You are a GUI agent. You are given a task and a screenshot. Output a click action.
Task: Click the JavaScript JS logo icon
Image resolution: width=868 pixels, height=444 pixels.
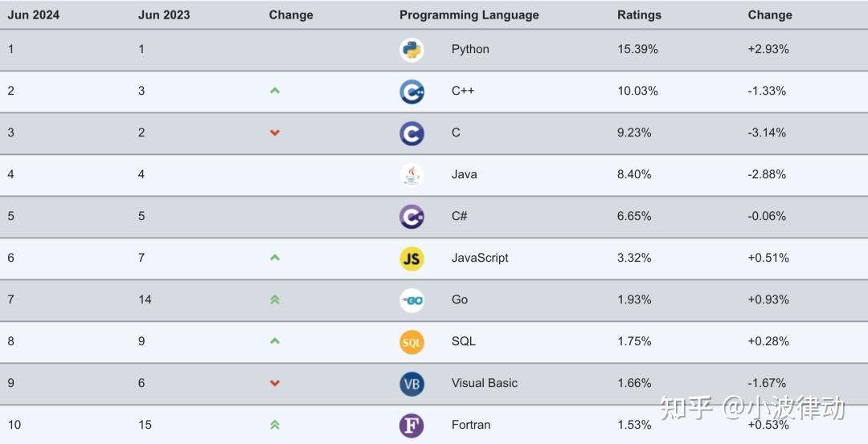[x=411, y=259]
